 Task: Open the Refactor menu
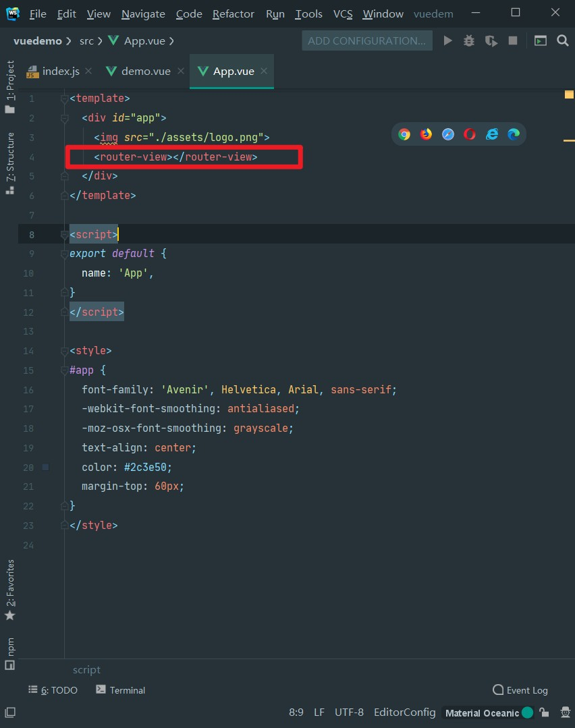pos(234,13)
